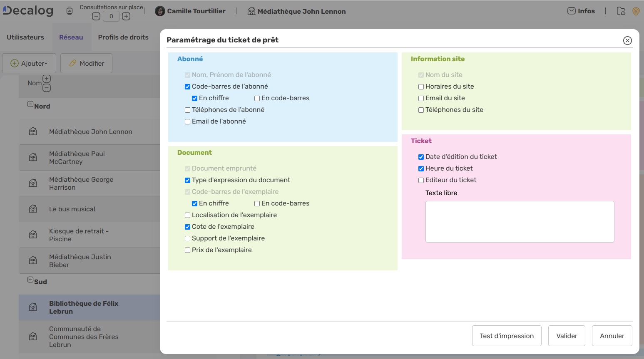644x359 pixels.
Task: Collapse the Nord network group
Action: [30, 104]
